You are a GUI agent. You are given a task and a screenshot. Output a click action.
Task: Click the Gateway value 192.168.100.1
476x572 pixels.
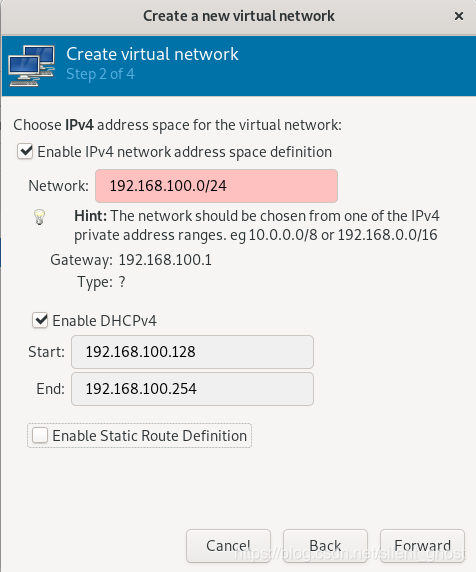point(165,260)
